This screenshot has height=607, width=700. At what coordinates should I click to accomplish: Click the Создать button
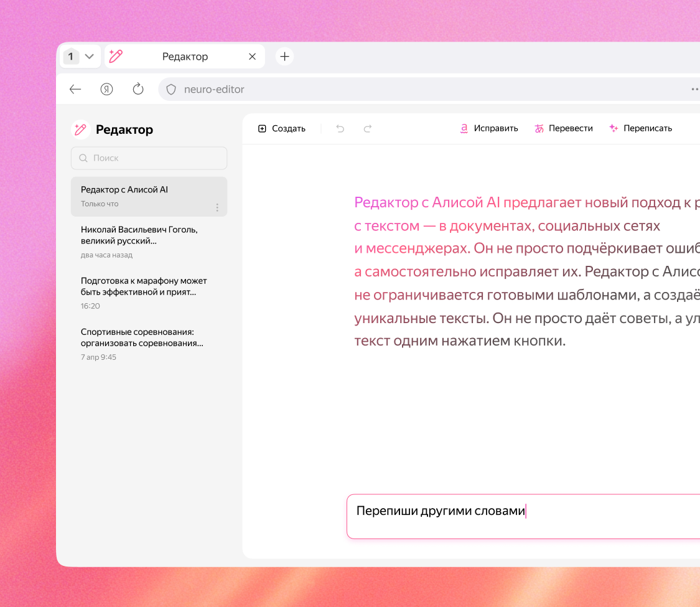coord(282,129)
